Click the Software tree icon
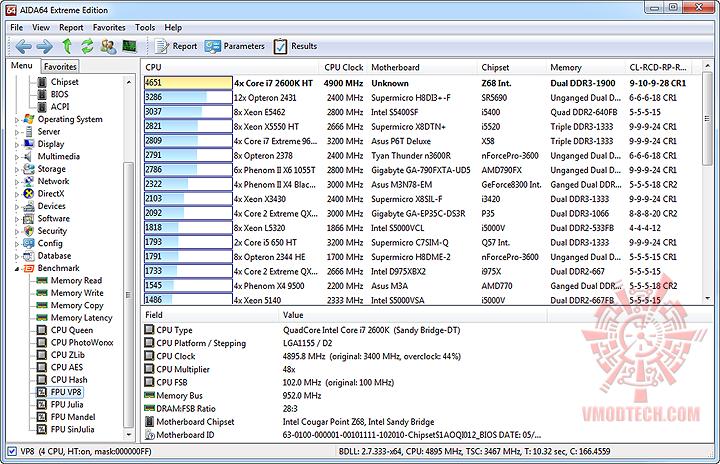Screen dimensions: 720x464 click(x=28, y=218)
